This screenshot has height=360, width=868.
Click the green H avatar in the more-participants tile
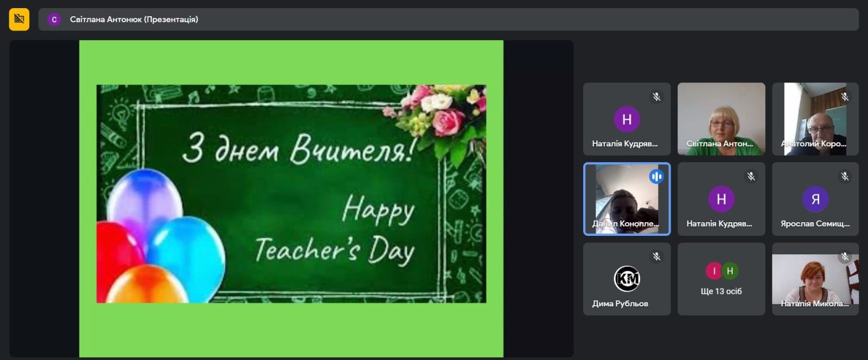coord(730,271)
